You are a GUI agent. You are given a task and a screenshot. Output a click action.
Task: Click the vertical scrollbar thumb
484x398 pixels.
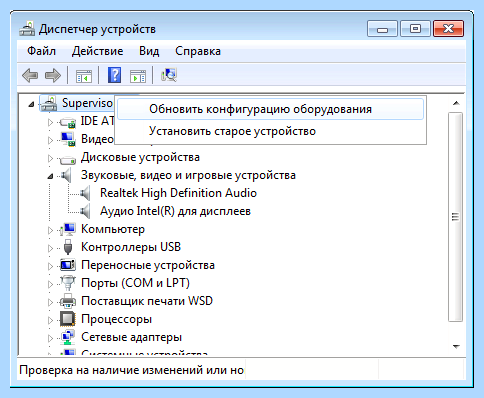pos(455,217)
